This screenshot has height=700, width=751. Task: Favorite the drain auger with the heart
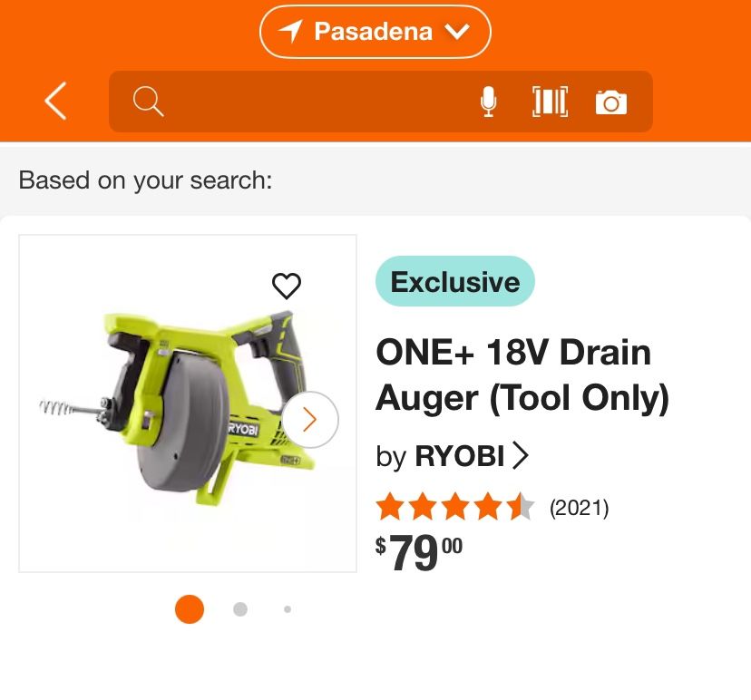(x=287, y=287)
